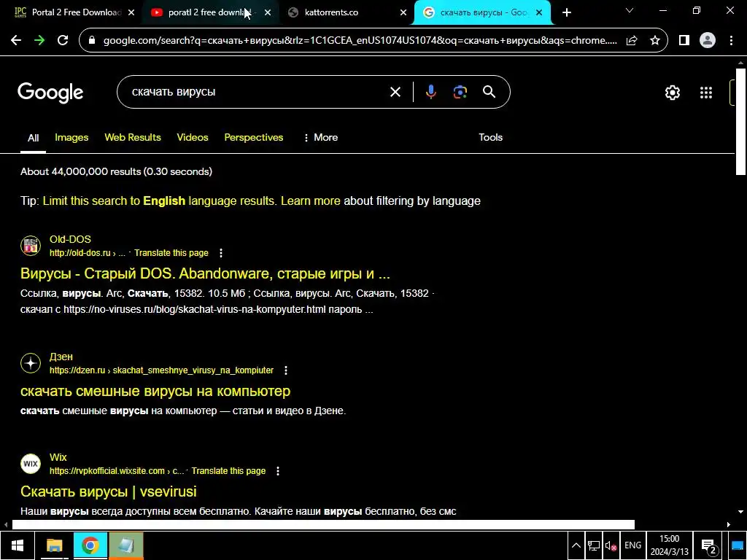This screenshot has width=747, height=560.
Task: Click the Google logo
Action: point(50,93)
